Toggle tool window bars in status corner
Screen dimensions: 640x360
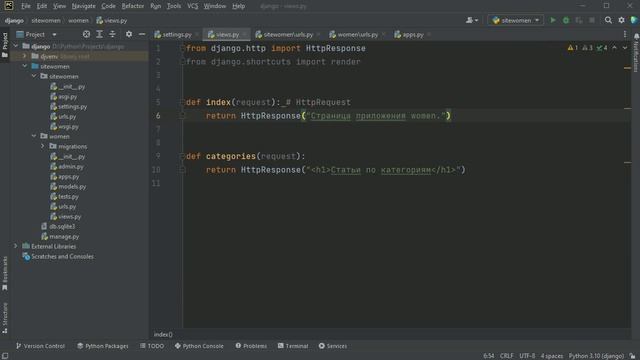click(x=5, y=356)
